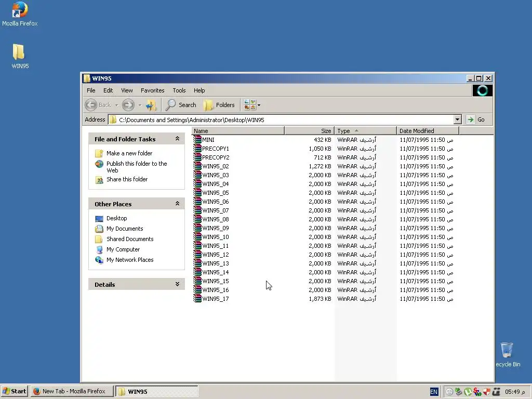Viewport: 532px width, 399px height.
Task: Click Make a new folder link
Action: 129,153
